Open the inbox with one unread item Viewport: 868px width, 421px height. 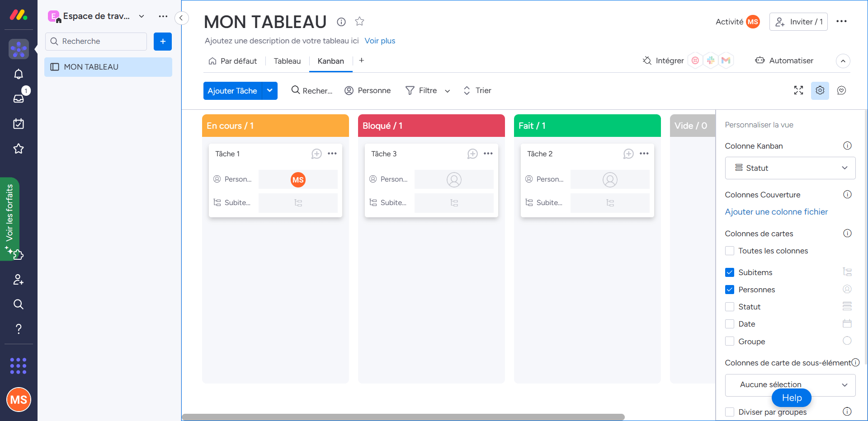(19, 98)
